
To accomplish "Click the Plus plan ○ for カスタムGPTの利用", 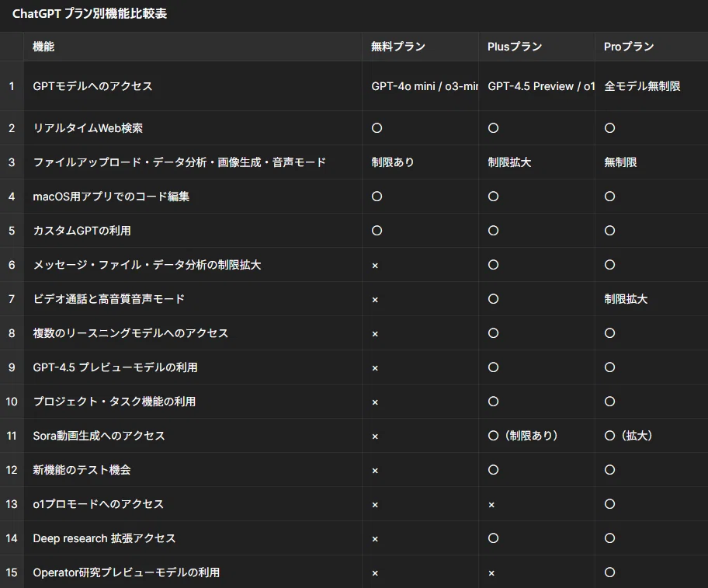I will pyautogui.click(x=493, y=231).
